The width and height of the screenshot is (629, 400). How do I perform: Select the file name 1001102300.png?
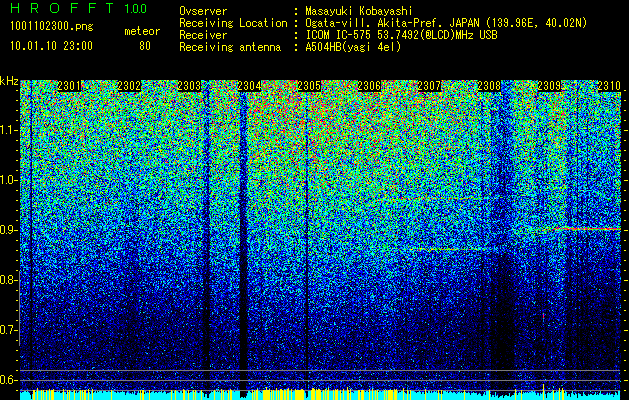(52, 27)
